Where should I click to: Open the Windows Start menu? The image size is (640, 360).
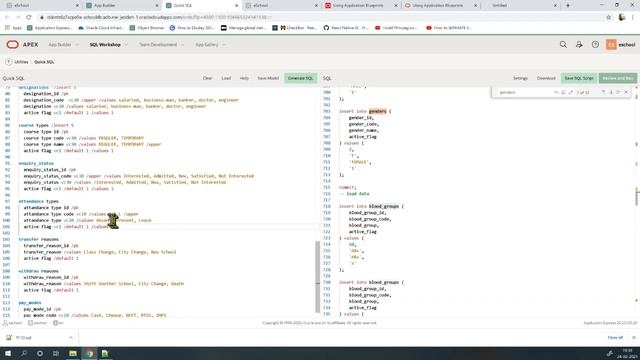[x=8, y=353]
